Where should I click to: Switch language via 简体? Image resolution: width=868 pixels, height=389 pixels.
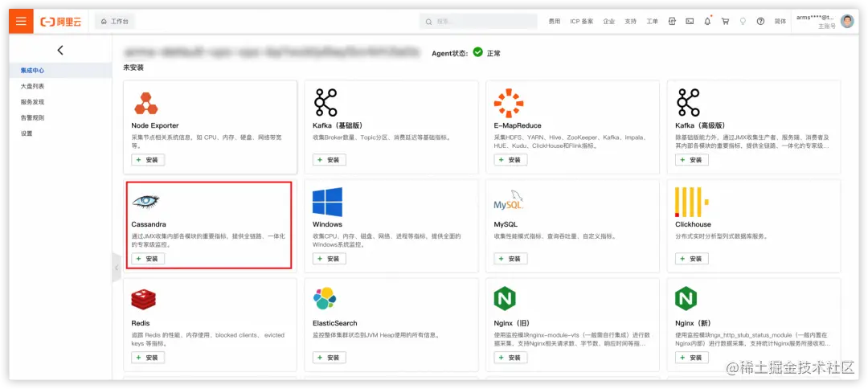coord(780,22)
